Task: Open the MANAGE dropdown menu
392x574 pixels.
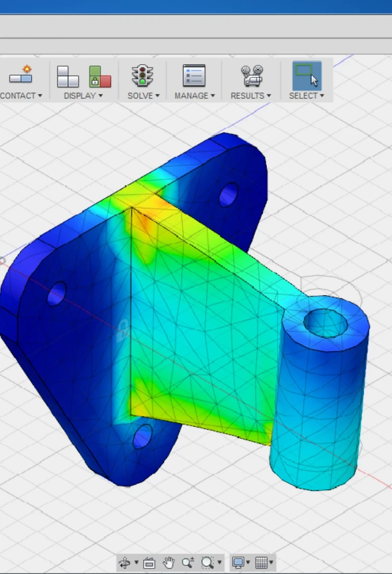Action: 194,96
